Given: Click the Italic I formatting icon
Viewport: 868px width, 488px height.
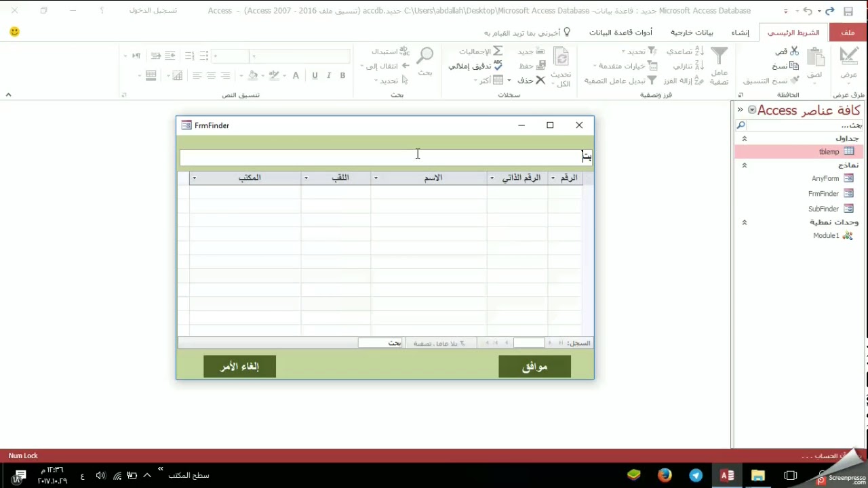Looking at the screenshot, I should tap(329, 75).
